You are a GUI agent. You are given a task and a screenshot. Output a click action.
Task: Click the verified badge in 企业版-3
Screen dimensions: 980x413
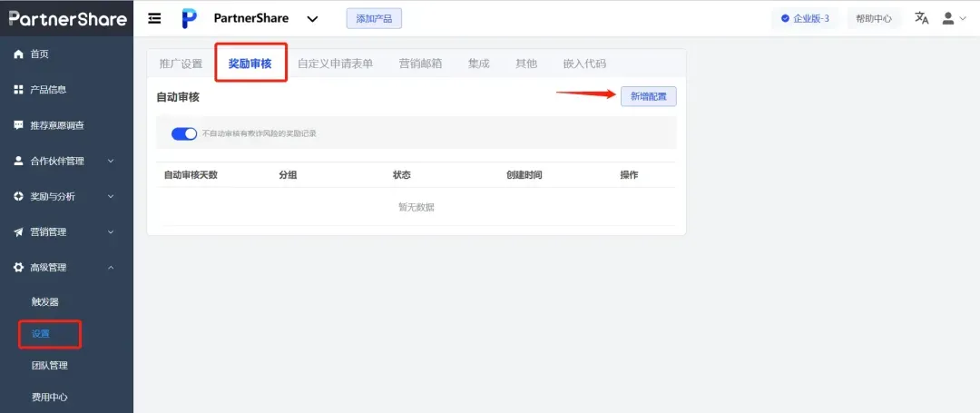(785, 19)
